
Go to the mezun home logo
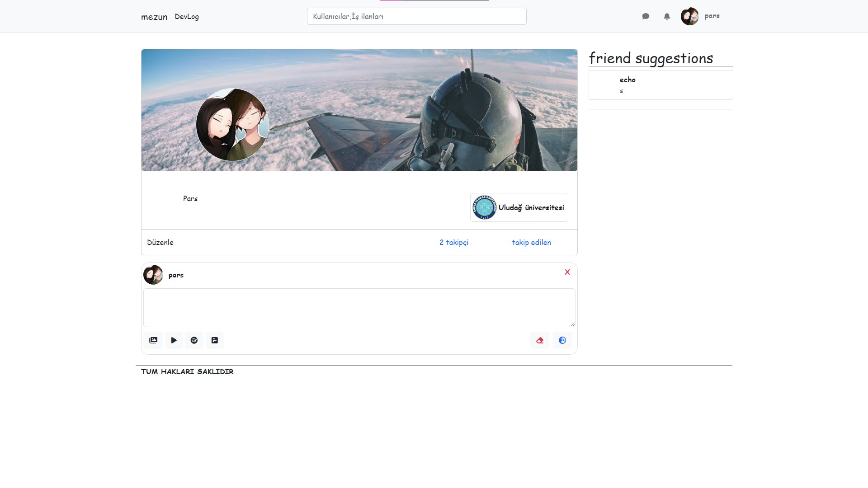click(154, 17)
